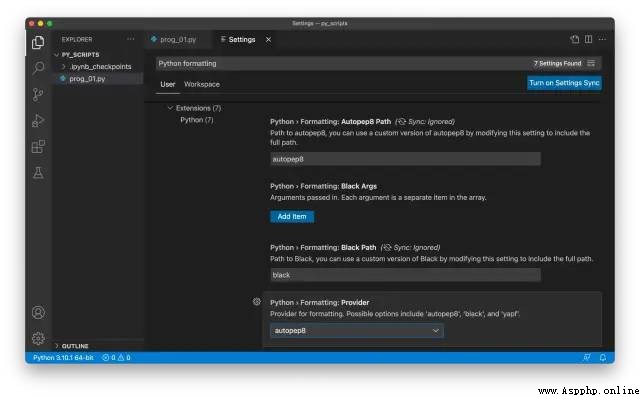Viewport: 640px width, 397px height.
Task: Click the Black Args setting title
Action: click(324, 186)
